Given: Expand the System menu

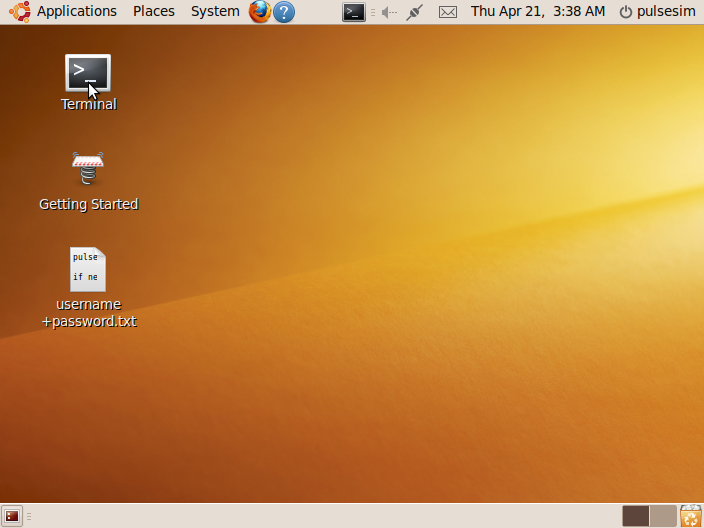Looking at the screenshot, I should (x=215, y=12).
